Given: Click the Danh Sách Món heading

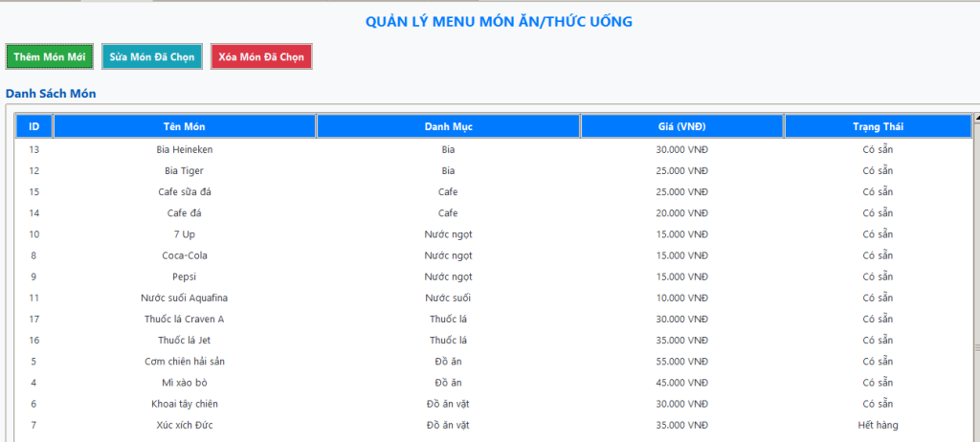Looking at the screenshot, I should click(x=51, y=94).
